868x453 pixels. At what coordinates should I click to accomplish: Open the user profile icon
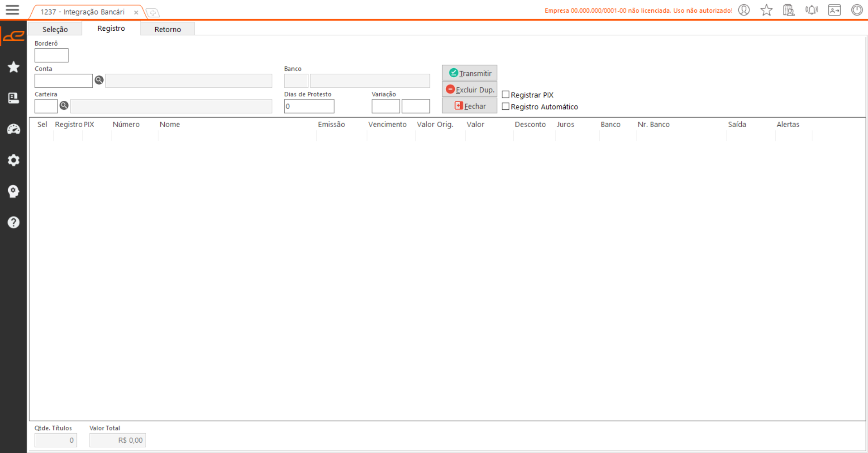click(744, 10)
